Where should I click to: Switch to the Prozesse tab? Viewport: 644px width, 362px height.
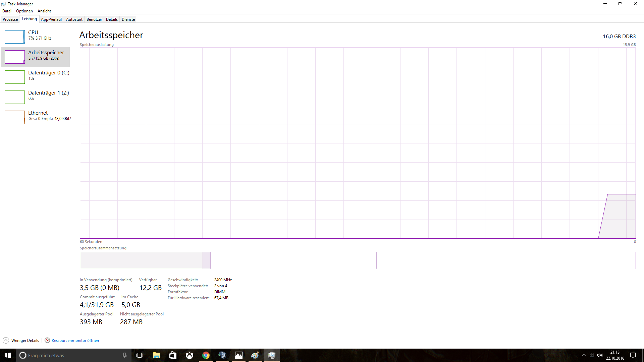[x=10, y=19]
